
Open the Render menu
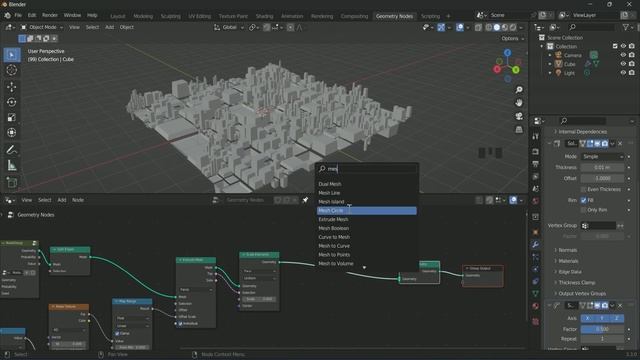click(50, 15)
